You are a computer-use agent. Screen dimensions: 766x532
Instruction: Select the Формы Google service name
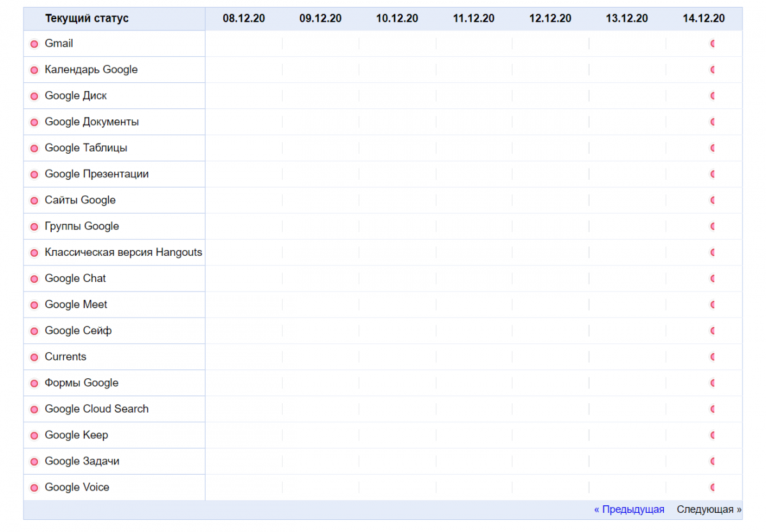click(x=82, y=383)
